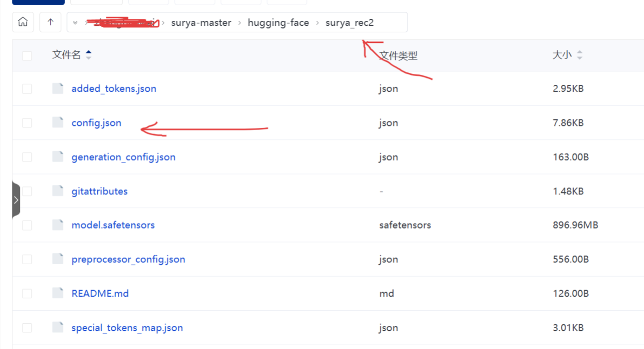
Task: Click the file icon next to model.safetensors
Action: [57, 225]
